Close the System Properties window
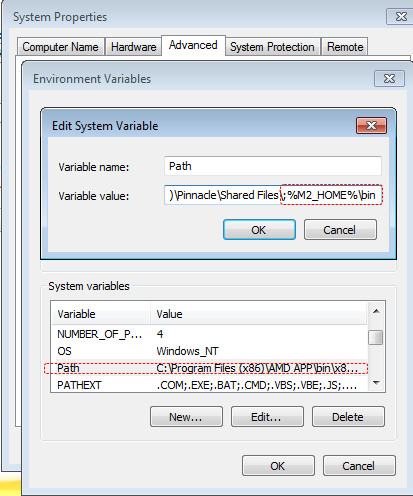 pos(400,16)
